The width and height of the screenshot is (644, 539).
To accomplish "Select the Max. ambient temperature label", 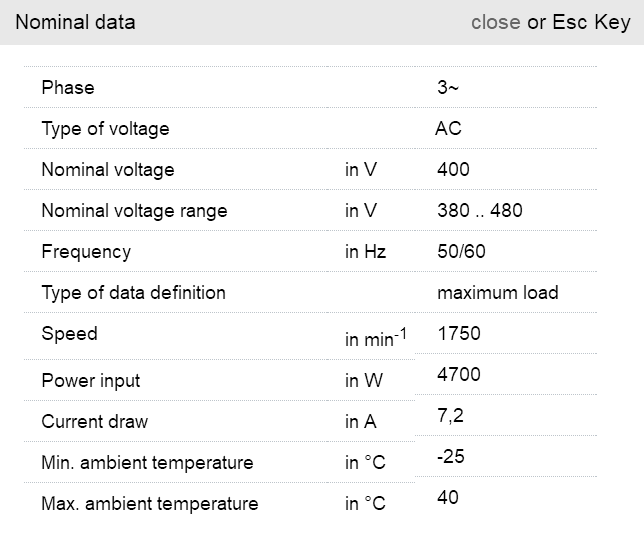I will pyautogui.click(x=149, y=504).
